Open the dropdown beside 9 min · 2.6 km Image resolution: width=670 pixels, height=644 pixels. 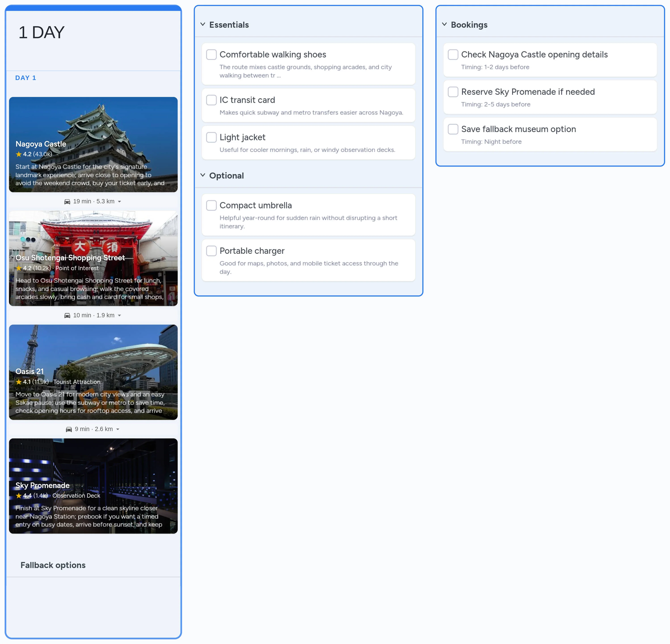click(118, 429)
